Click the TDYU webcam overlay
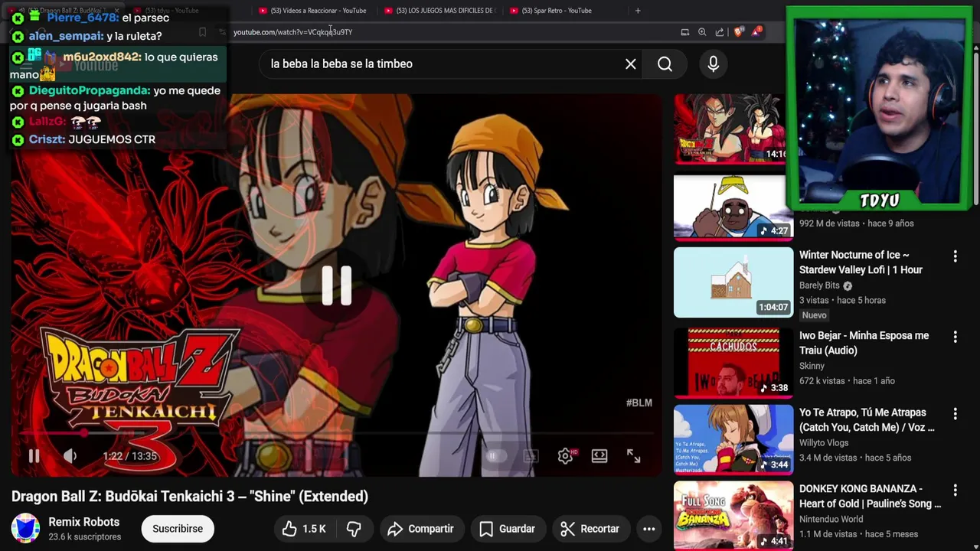The height and width of the screenshot is (551, 980). click(879, 109)
